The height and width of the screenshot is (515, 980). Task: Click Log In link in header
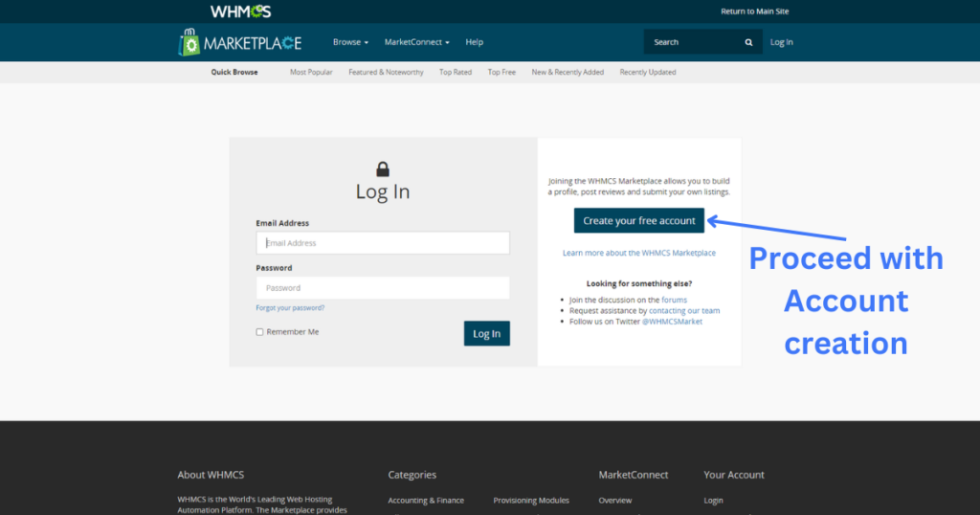(781, 42)
